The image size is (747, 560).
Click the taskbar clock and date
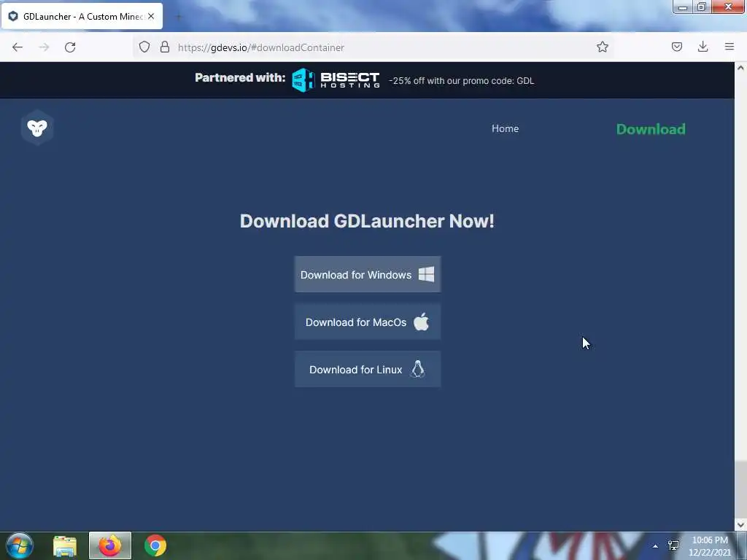tap(710, 546)
